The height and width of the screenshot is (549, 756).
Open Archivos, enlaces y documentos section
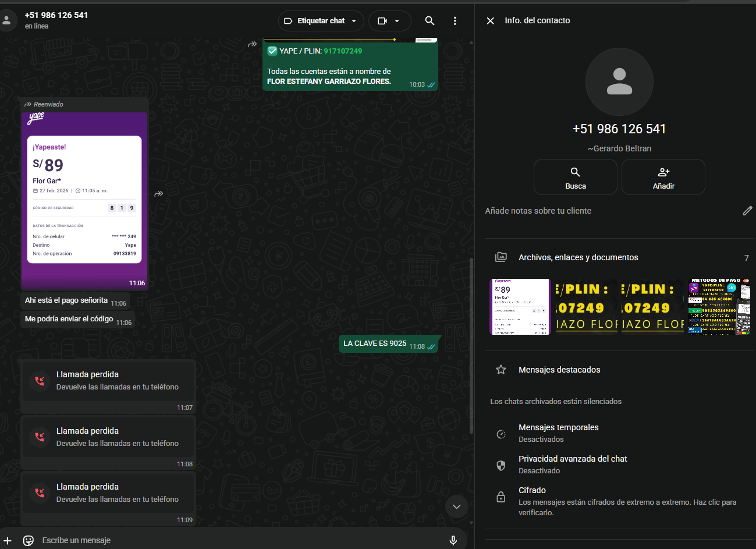click(578, 257)
